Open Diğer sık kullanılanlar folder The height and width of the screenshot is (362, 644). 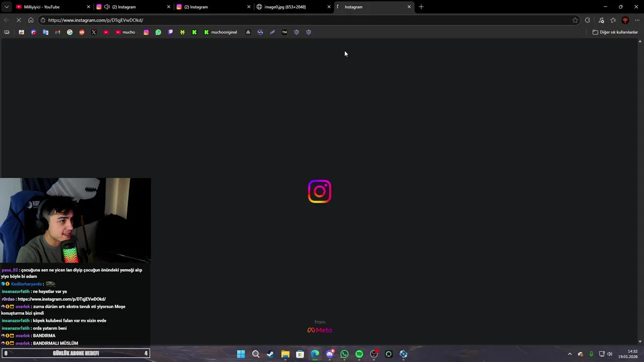pyautogui.click(x=615, y=32)
